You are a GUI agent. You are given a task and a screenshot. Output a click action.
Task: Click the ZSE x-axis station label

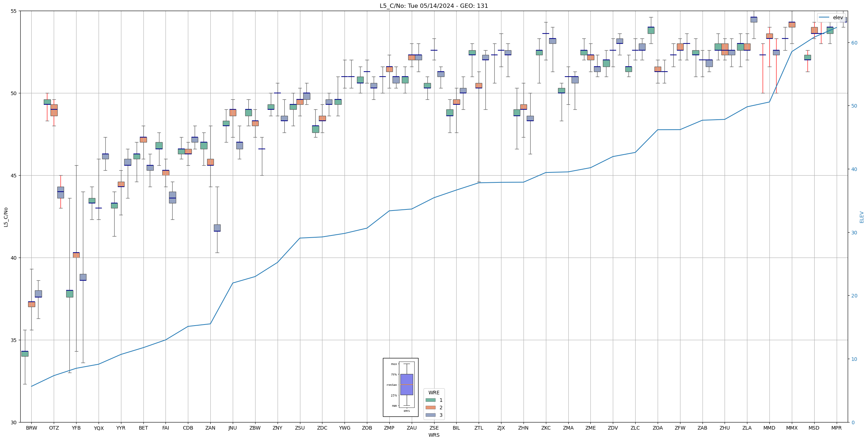coord(434,428)
